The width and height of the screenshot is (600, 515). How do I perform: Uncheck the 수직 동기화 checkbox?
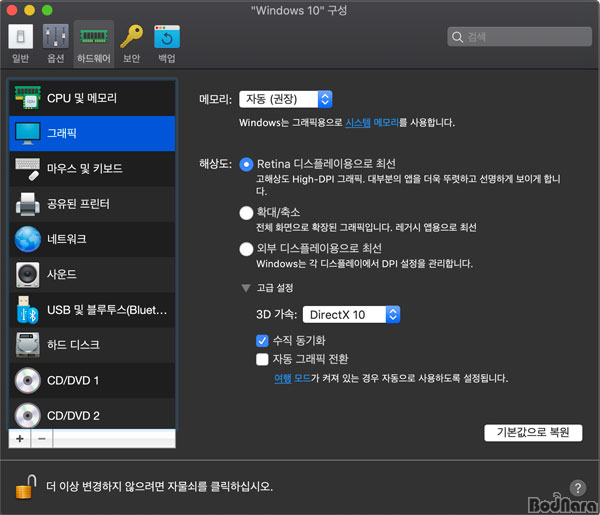[262, 341]
